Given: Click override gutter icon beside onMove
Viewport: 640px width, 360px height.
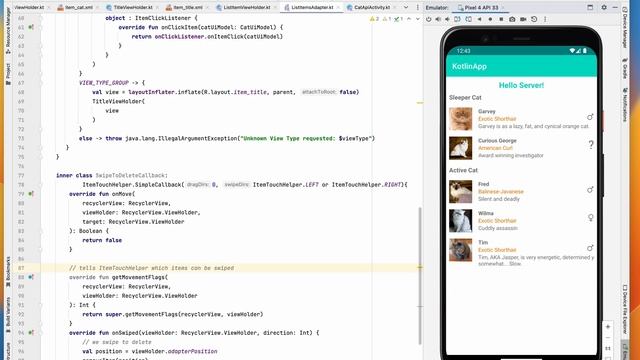Looking at the screenshot, I should 31,194.
